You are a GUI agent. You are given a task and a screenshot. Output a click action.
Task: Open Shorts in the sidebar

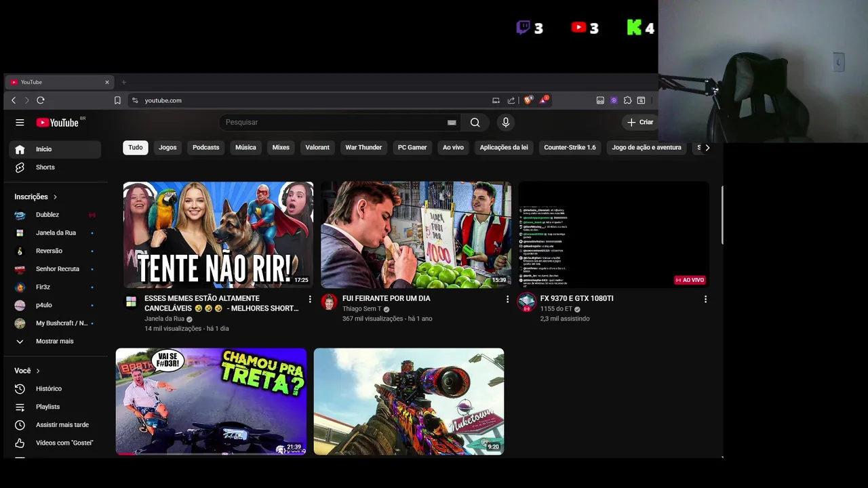[x=55, y=167]
